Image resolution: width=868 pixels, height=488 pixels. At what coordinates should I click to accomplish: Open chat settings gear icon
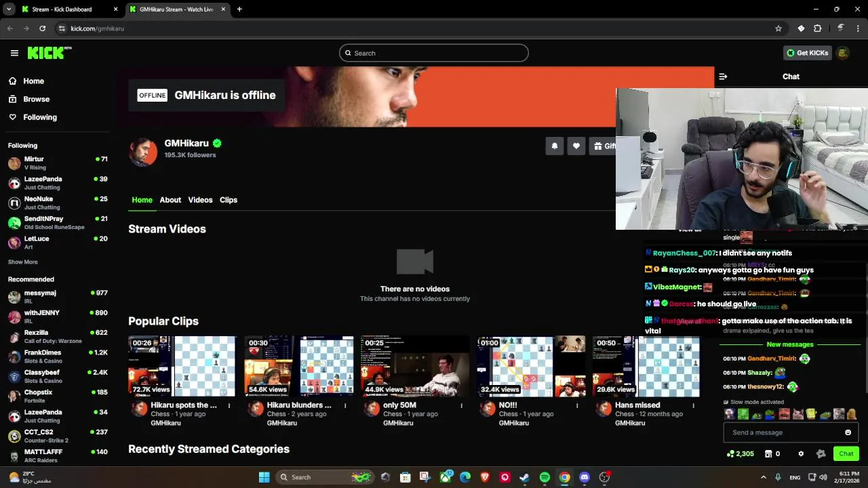click(801, 453)
